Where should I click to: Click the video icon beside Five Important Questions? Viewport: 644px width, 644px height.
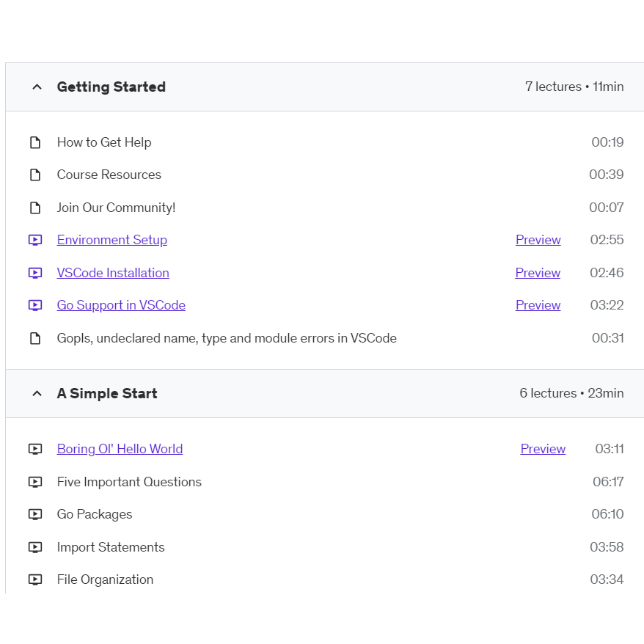click(x=35, y=482)
